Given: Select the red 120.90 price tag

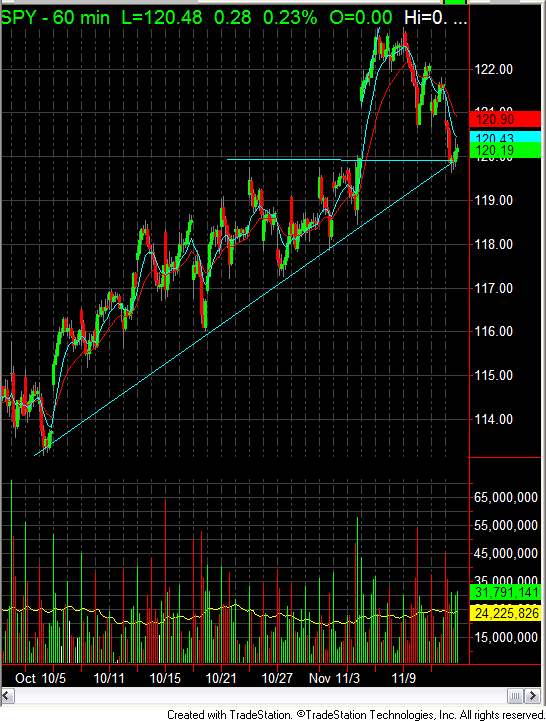Looking at the screenshot, I should click(506, 119).
